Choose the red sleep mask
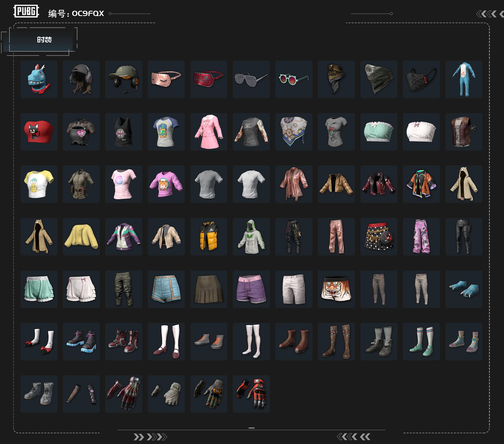 coord(209,79)
